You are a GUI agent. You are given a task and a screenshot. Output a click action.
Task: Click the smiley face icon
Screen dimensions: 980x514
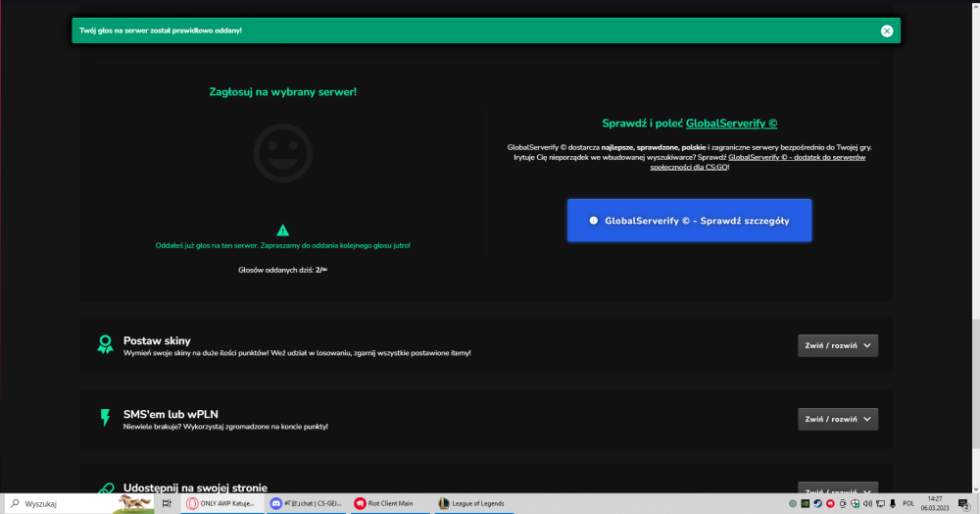click(282, 153)
